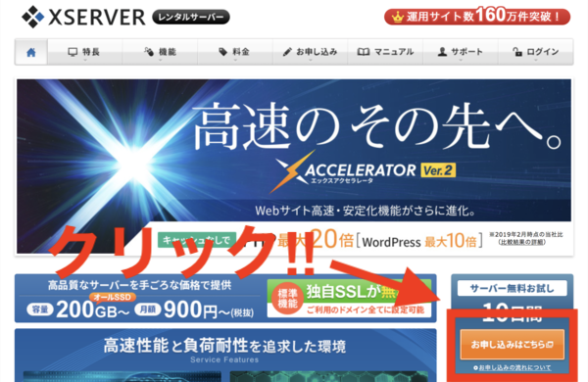Open the お申し込みの流れについて link
Screen dimensions: 588x382
click(x=513, y=367)
